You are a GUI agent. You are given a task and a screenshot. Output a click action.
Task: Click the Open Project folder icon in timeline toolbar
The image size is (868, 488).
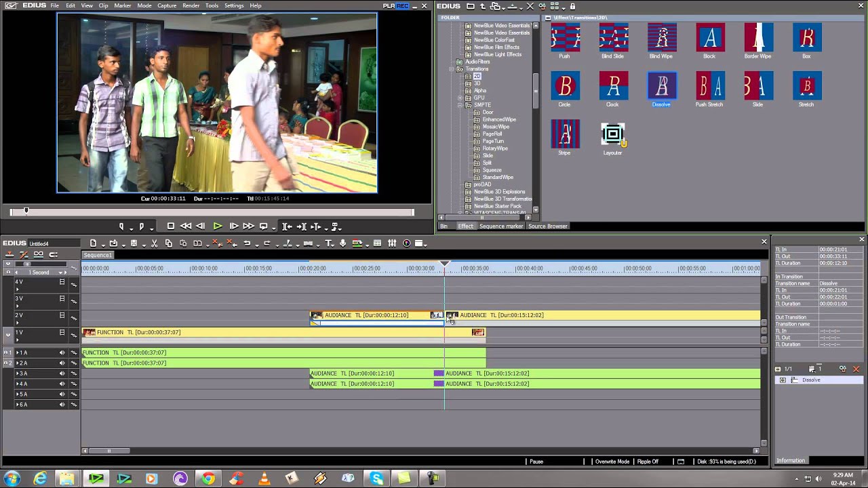[113, 243]
